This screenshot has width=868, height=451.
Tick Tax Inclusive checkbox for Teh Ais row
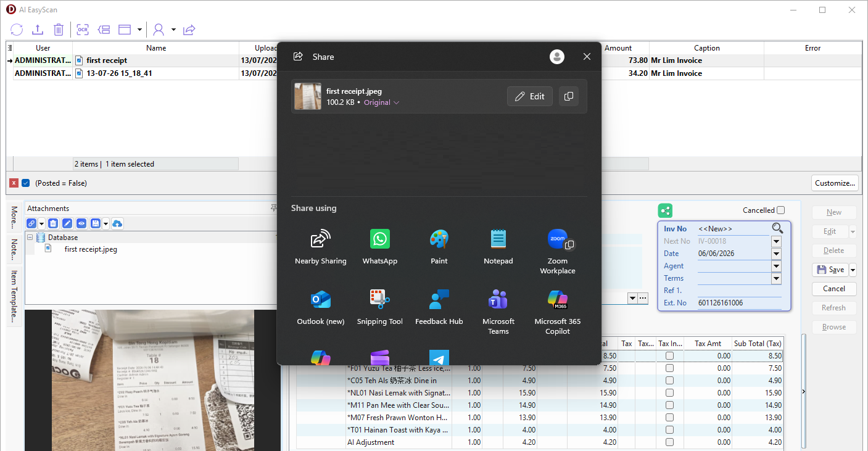pyautogui.click(x=669, y=381)
